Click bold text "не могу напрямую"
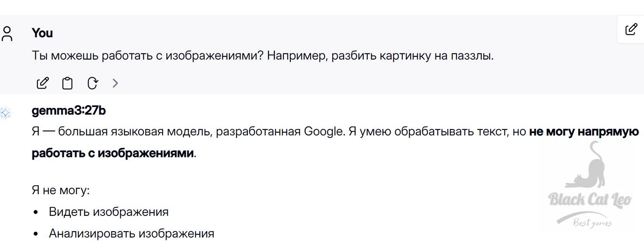The image size is (644, 241). click(584, 132)
